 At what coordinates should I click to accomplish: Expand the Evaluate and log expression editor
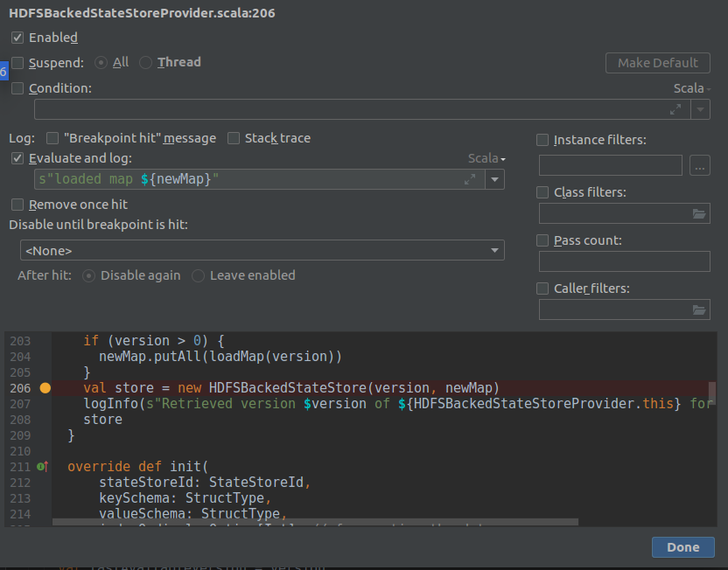[x=470, y=179]
